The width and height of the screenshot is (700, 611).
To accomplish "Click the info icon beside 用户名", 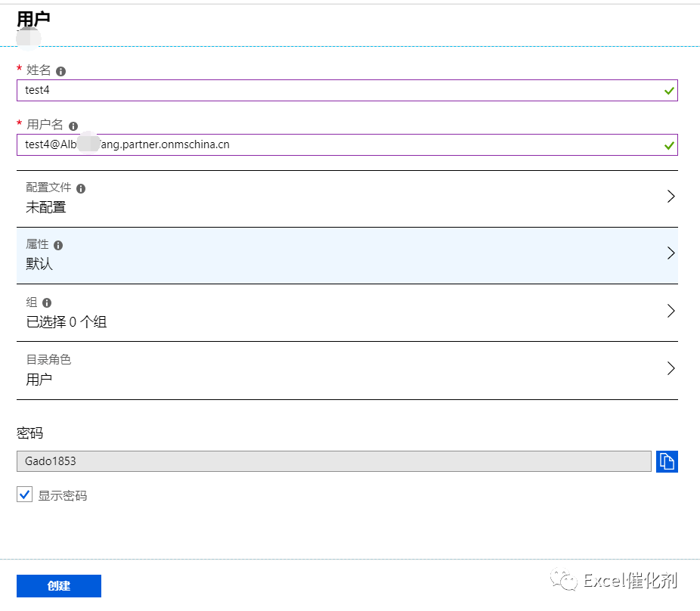I will tap(73, 126).
